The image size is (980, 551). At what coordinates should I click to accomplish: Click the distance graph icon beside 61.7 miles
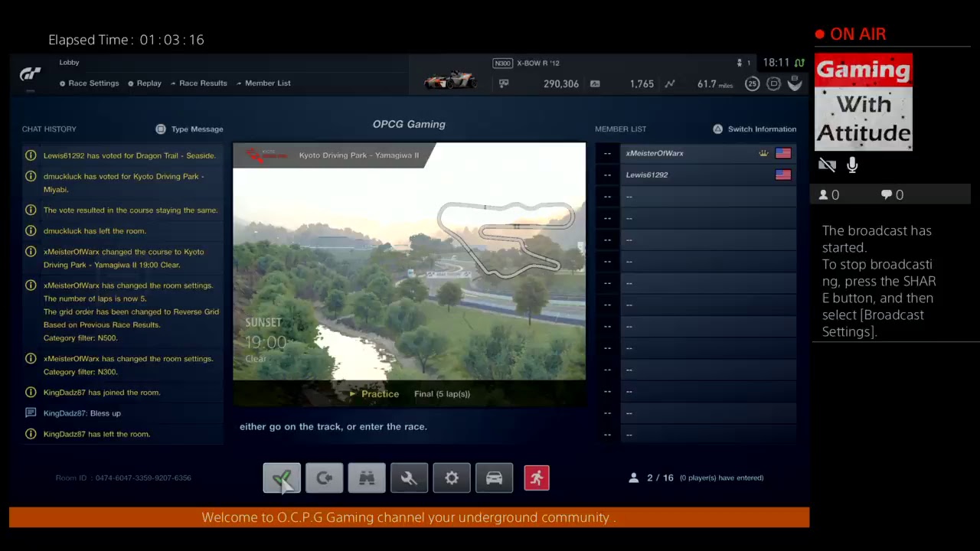click(x=670, y=83)
